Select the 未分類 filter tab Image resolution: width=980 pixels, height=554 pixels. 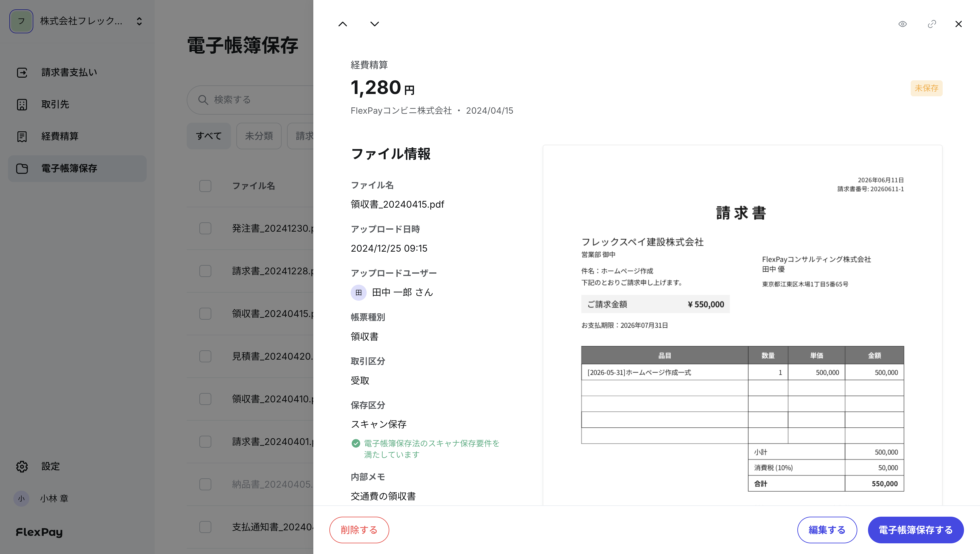click(x=259, y=136)
